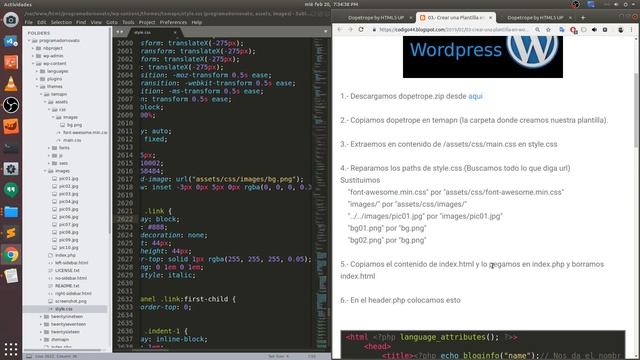The width and height of the screenshot is (640, 360).
Task: Open Actividades overview
Action: pos(18,4)
